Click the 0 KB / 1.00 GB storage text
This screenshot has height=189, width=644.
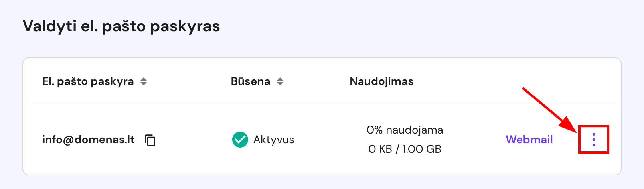pyautogui.click(x=405, y=149)
